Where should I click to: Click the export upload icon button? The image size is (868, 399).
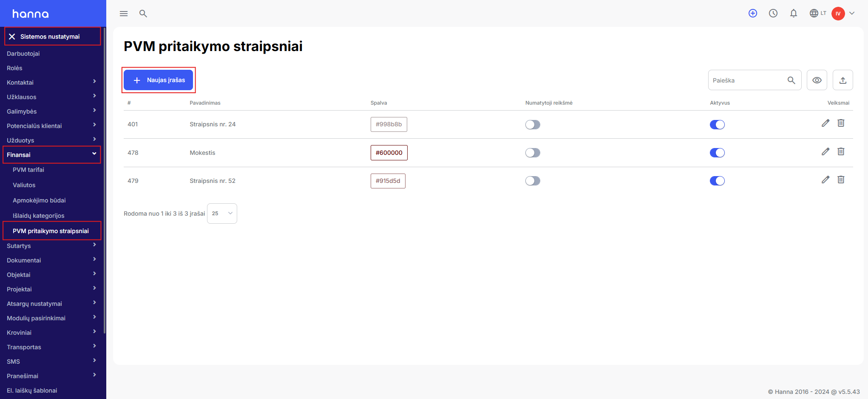(x=843, y=80)
